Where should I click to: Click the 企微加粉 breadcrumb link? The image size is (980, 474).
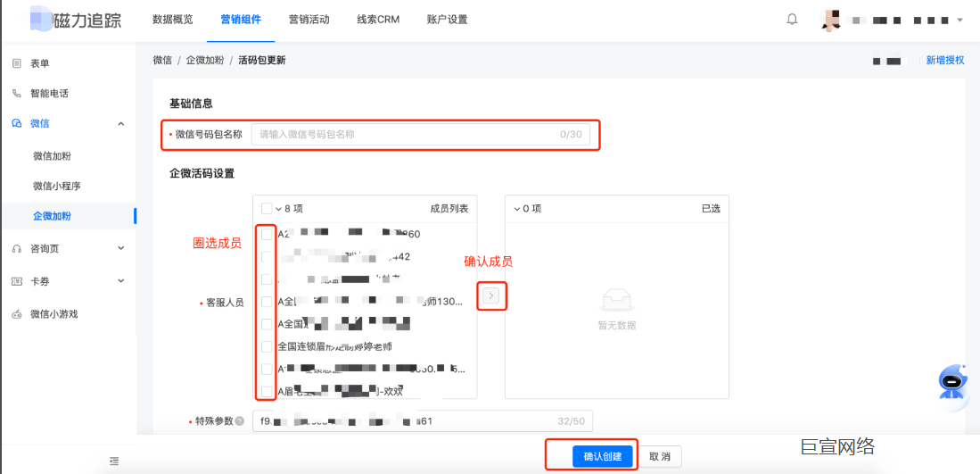coord(204,60)
